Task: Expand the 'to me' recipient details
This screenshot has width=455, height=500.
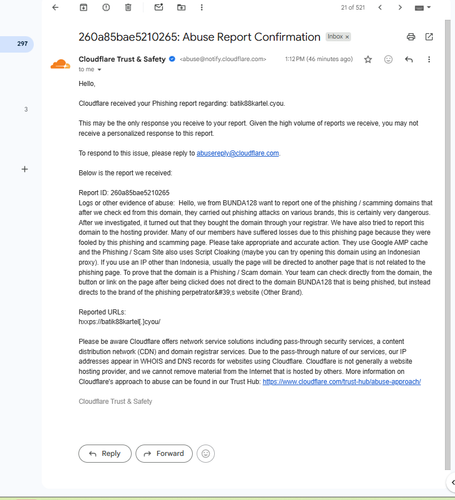Action: [x=99, y=70]
